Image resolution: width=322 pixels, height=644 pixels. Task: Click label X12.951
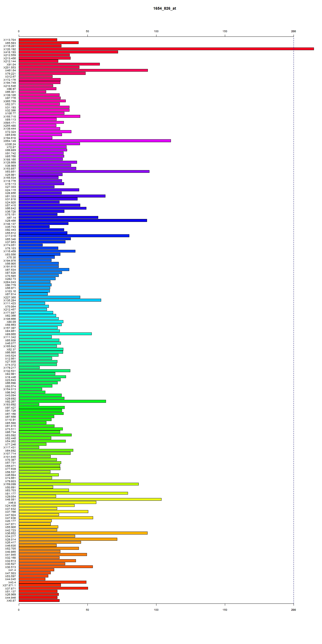point(10,358)
